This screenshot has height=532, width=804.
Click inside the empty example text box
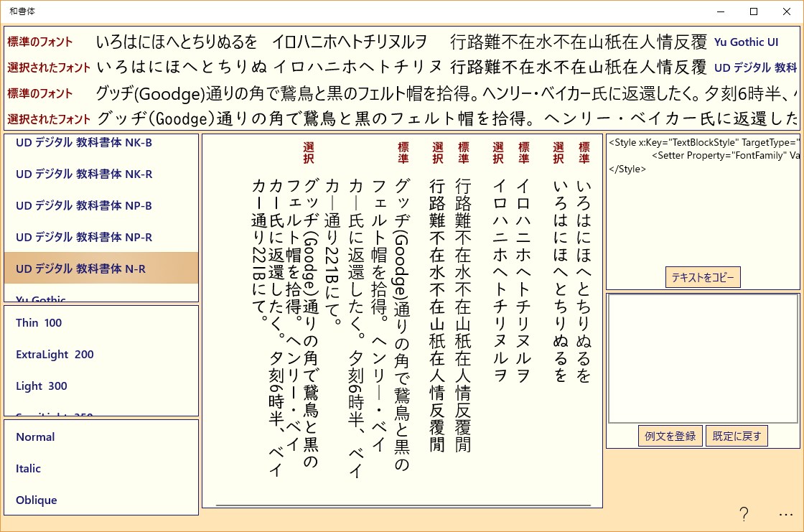(703, 358)
